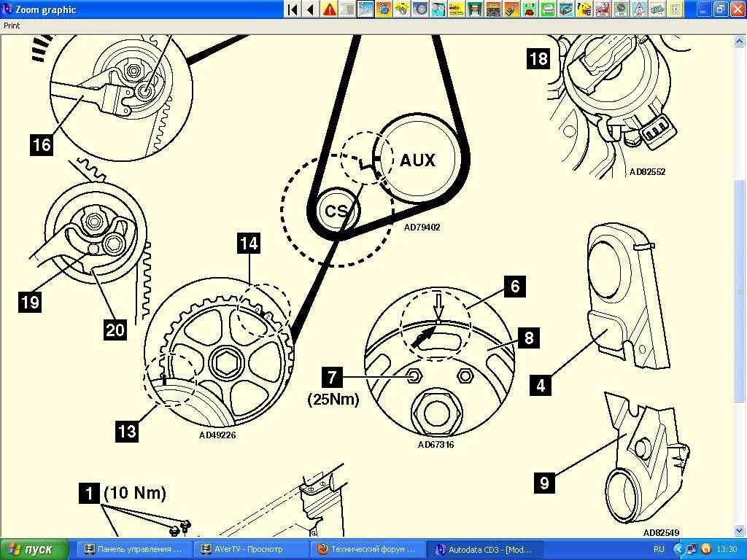This screenshot has width=747, height=560.
Task: Open the green icon with white car
Action: coord(547,9)
